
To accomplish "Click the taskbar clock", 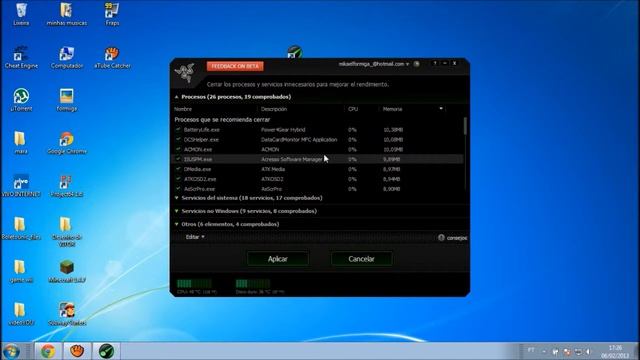I will point(615,351).
